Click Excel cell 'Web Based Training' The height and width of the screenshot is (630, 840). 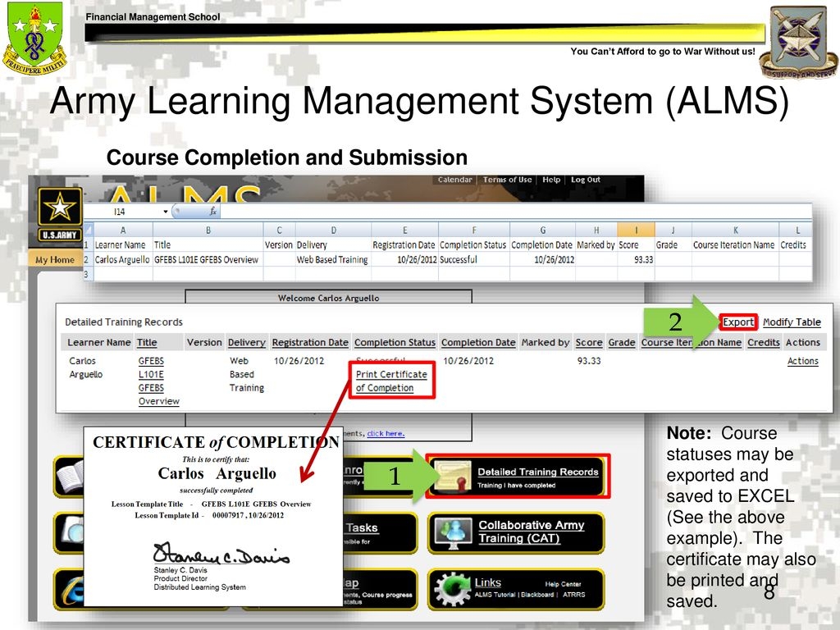[x=333, y=259]
